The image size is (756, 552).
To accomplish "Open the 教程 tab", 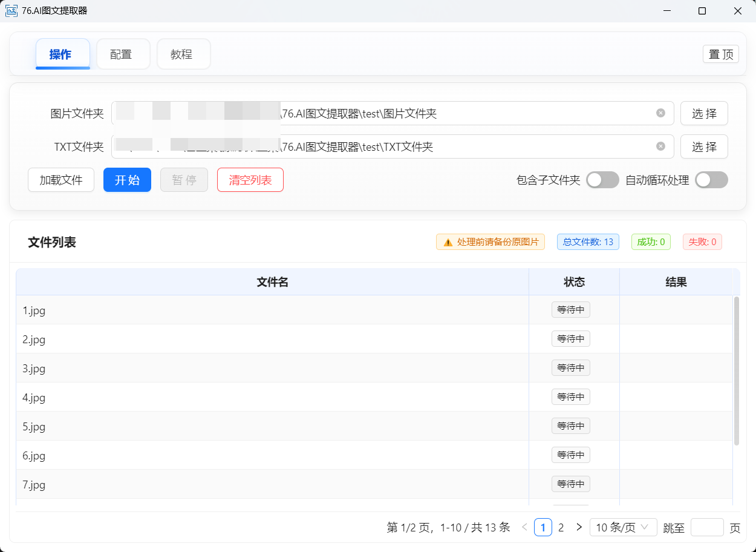I will click(183, 54).
